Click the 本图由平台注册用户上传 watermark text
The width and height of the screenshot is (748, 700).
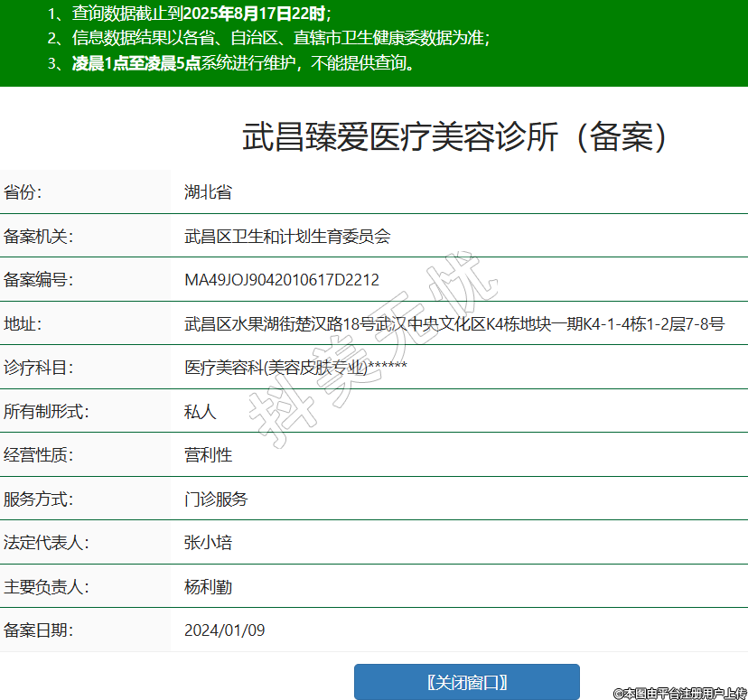[679, 693]
